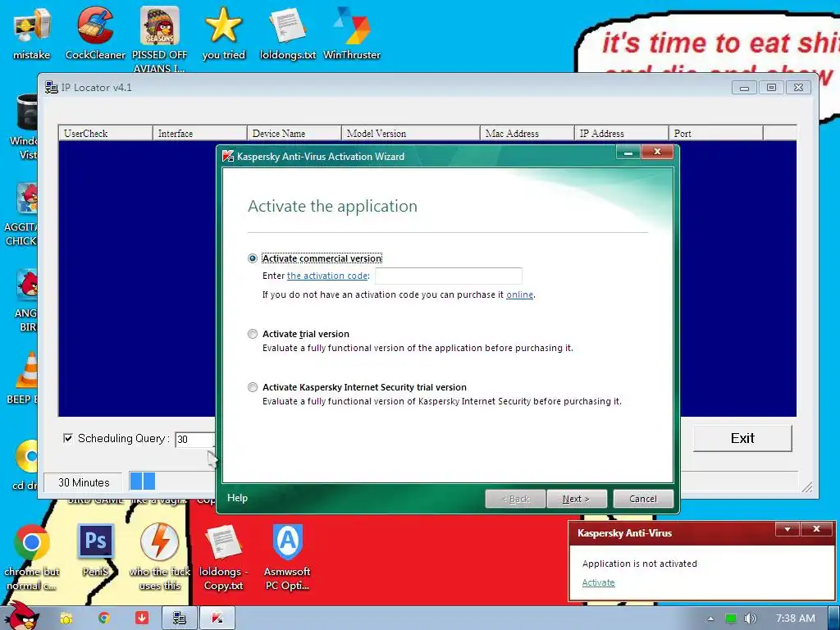This screenshot has height=630, width=840.
Task: Click the Back button in wizard
Action: coord(515,499)
